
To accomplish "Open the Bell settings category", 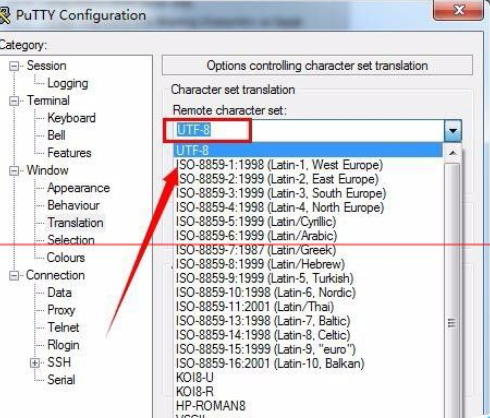I will [56, 135].
